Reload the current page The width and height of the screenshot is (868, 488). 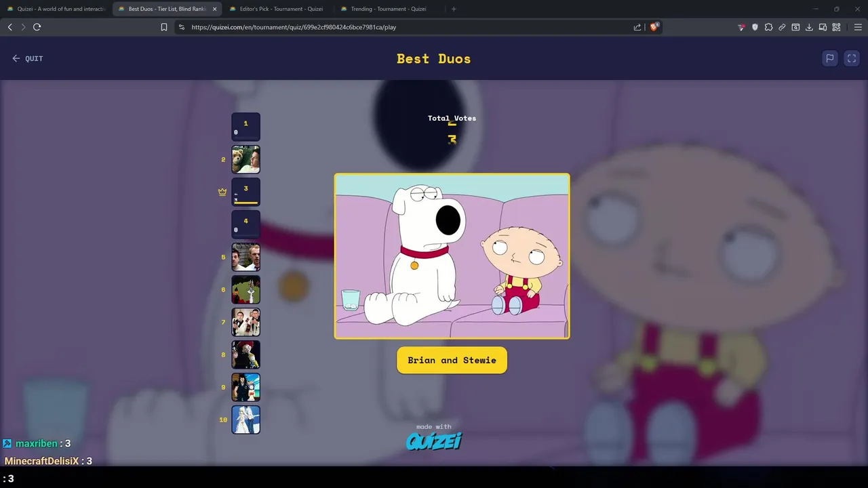[37, 27]
